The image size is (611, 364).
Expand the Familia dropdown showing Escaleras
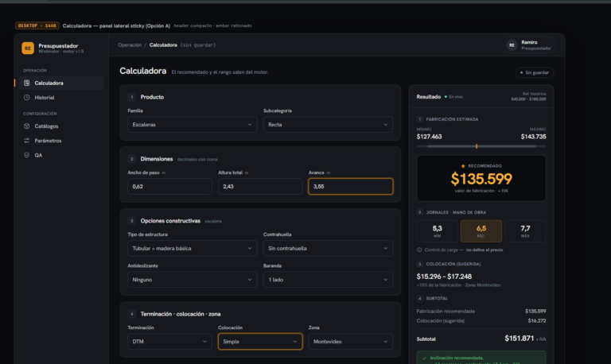pos(192,125)
